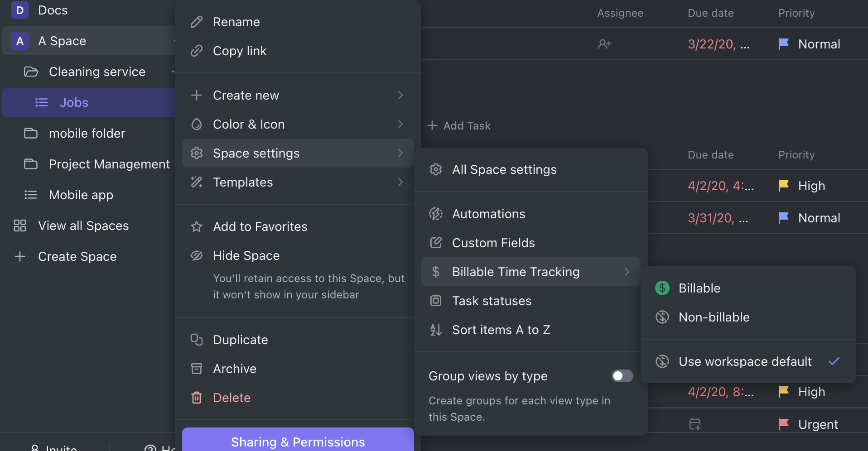Screen dimensions: 868x451
Task: Choose Rename from the context menu
Action: [x=298, y=22]
